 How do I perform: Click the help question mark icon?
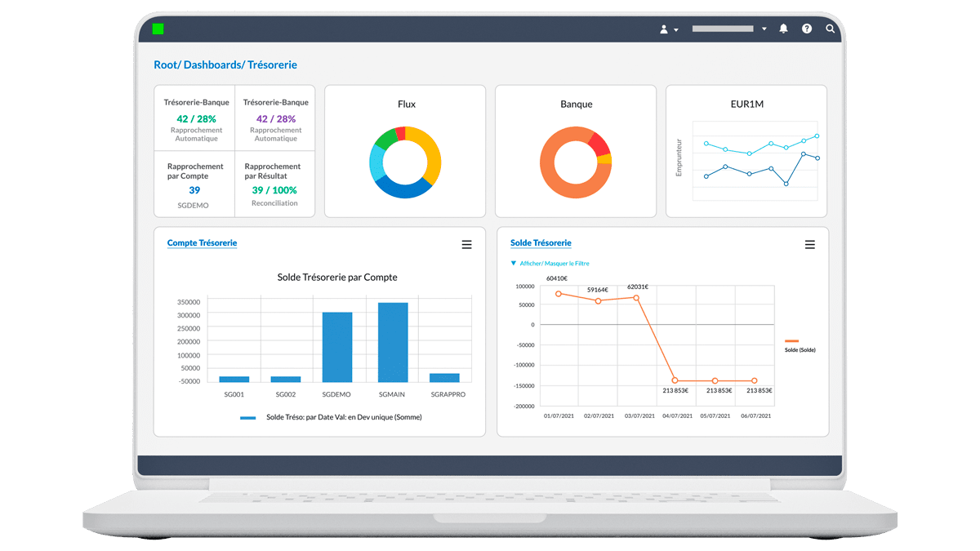pyautogui.click(x=807, y=29)
